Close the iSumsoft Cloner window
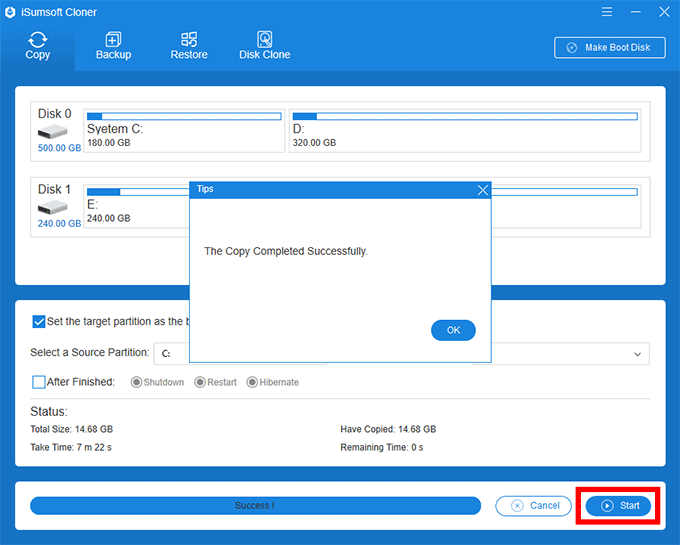Screen dimensions: 680x545 pyautogui.click(x=664, y=12)
